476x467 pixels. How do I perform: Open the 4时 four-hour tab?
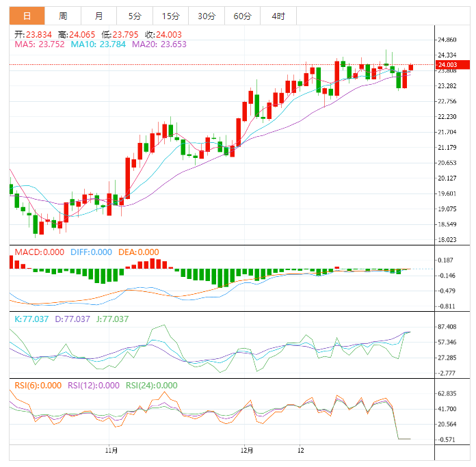coord(278,16)
